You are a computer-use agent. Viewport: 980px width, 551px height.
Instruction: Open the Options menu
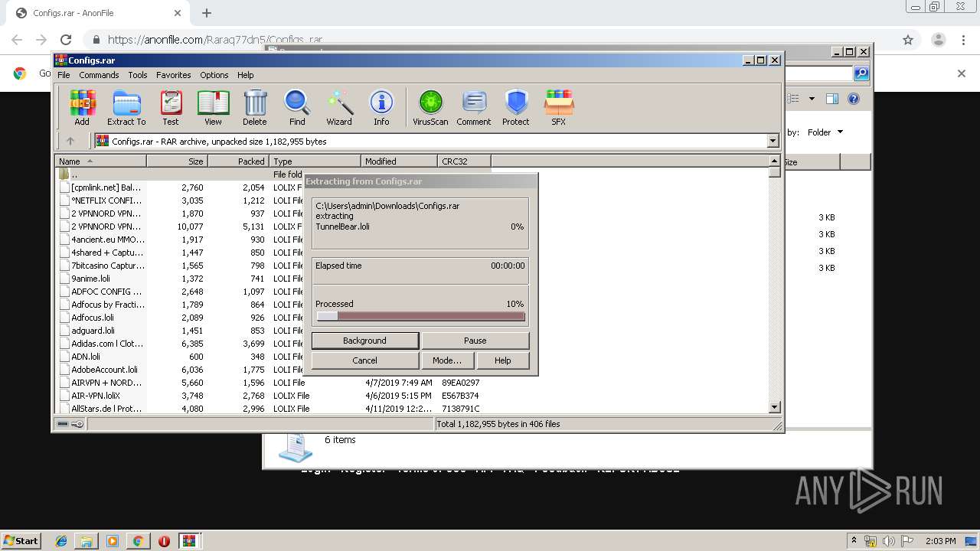click(x=214, y=75)
